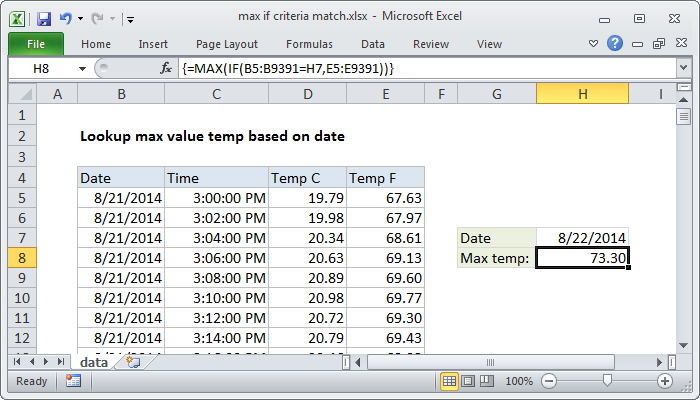Viewport: 700px width, 400px height.
Task: Open the Page Layout tab
Action: pos(227,44)
